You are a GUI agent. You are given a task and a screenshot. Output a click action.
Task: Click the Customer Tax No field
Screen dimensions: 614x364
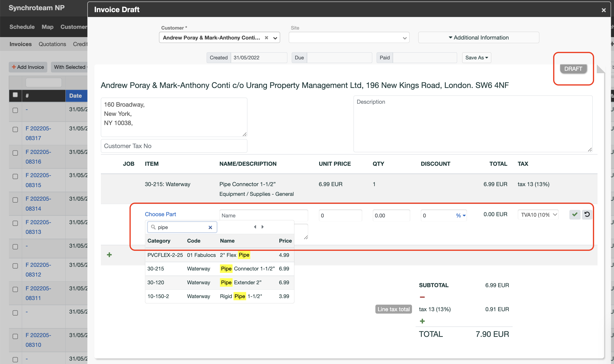(x=174, y=146)
